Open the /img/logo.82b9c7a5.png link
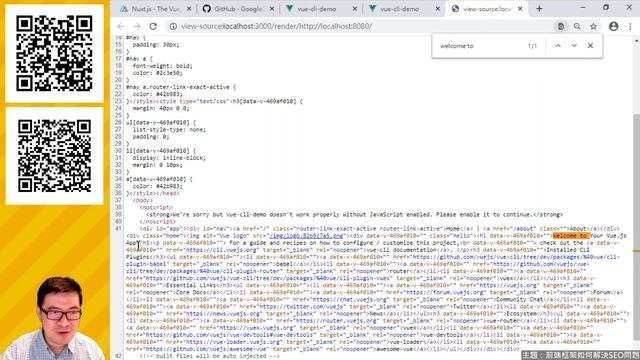Viewport: 640px width, 360px height. click(306, 236)
